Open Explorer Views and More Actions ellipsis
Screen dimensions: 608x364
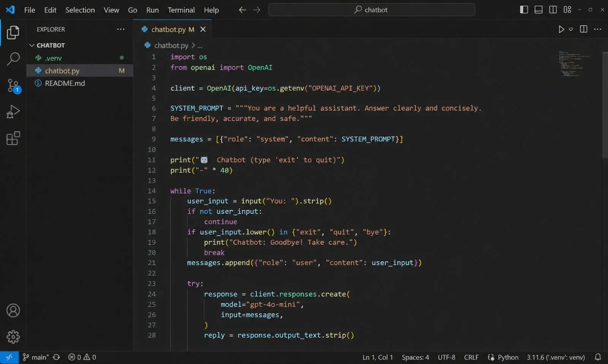[121, 29]
